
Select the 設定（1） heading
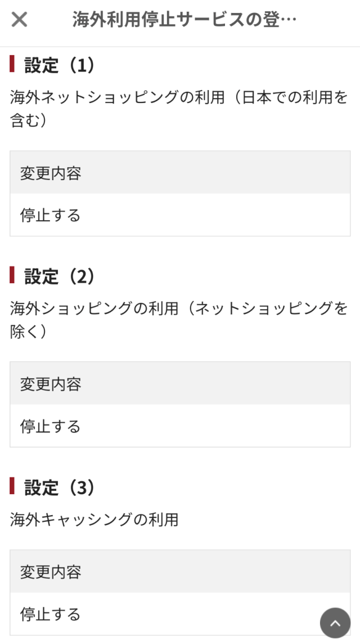(x=60, y=65)
